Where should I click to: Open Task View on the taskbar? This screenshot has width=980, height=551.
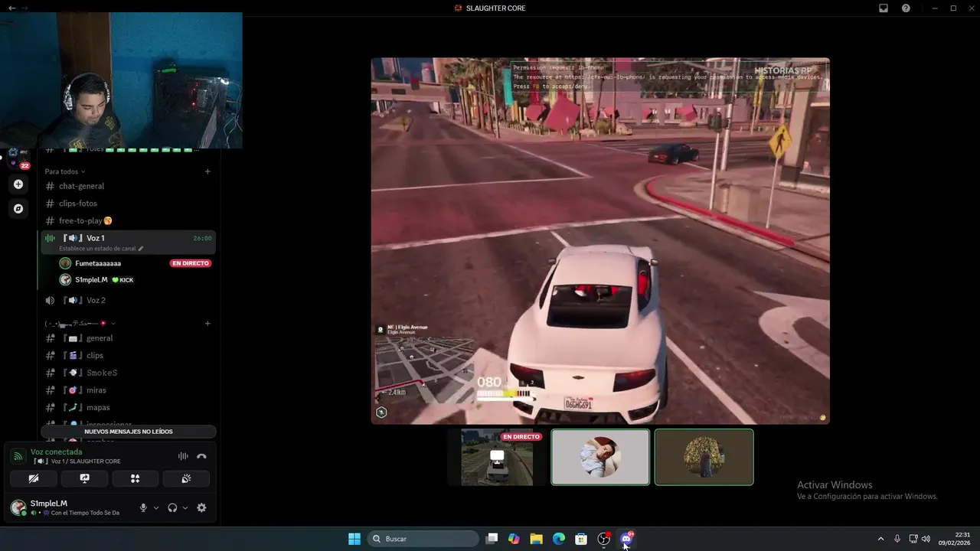492,539
